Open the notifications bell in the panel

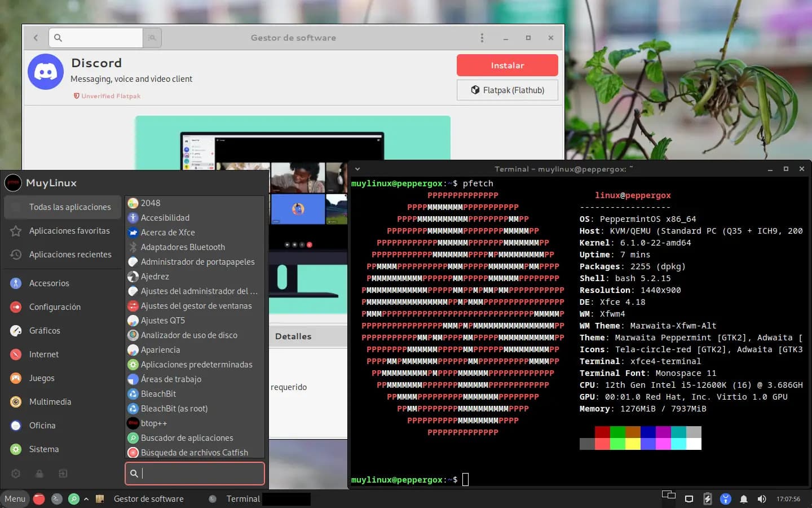[x=744, y=499]
